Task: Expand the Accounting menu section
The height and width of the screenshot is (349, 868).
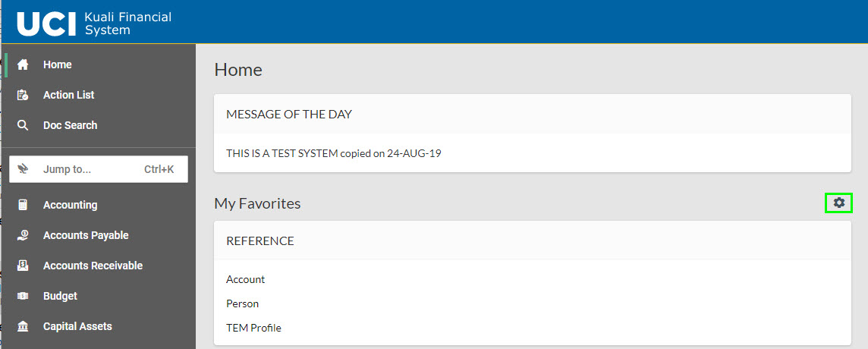Action: [71, 205]
